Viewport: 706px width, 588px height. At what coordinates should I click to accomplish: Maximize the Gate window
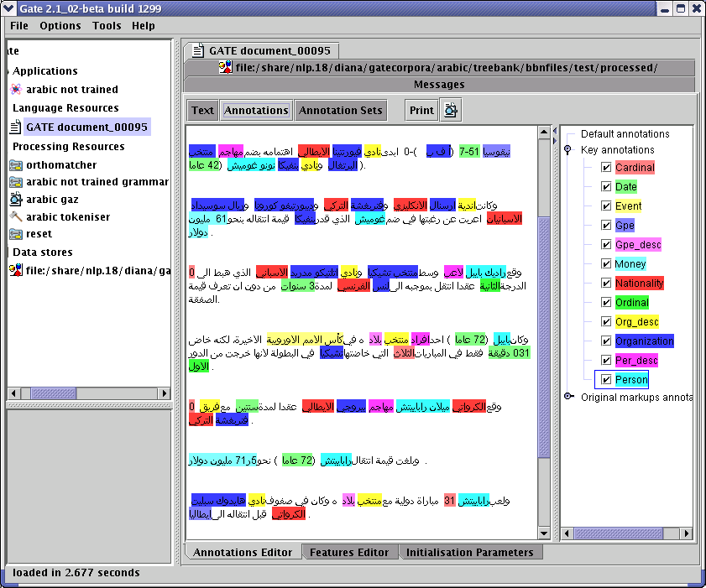coord(682,8)
